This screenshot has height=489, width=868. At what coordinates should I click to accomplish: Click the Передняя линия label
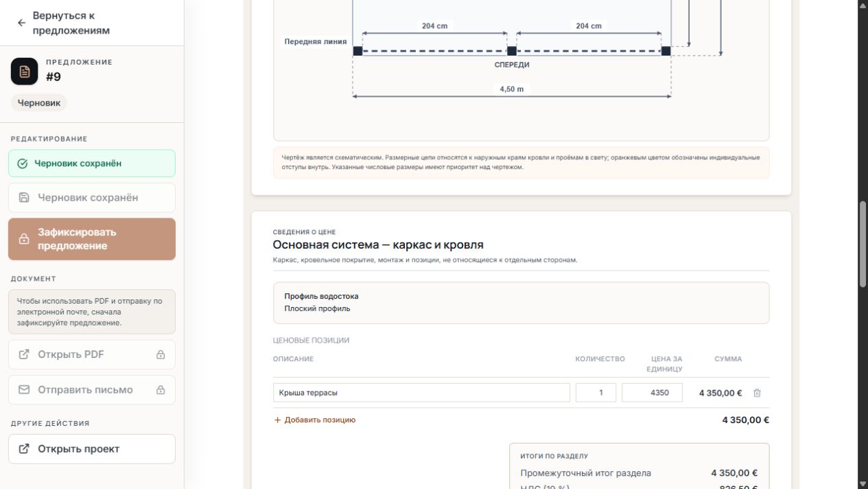[x=316, y=41]
